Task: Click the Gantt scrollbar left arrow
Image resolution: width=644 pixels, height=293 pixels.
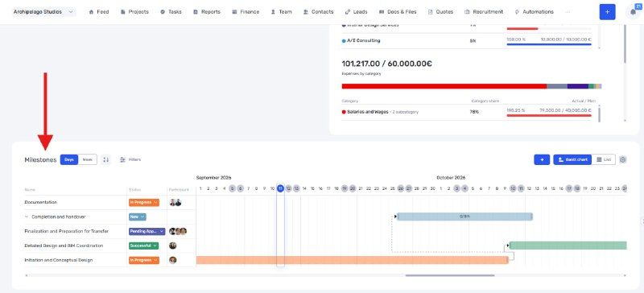Action: [27, 275]
